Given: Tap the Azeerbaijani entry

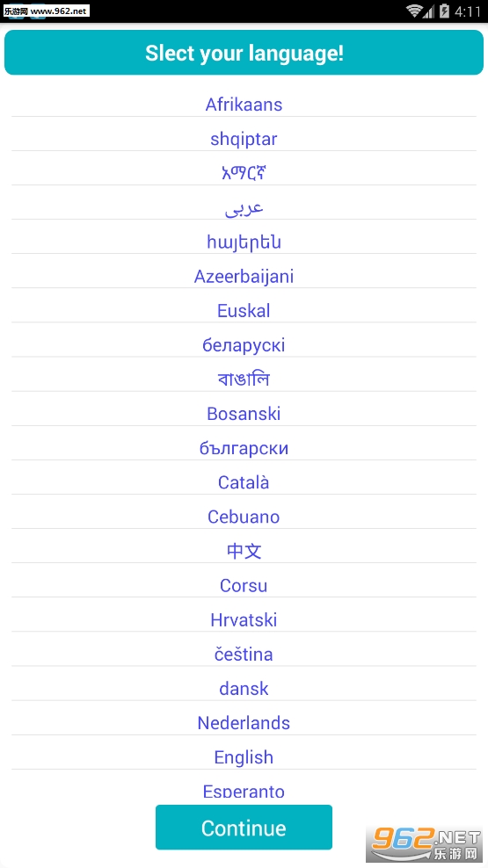Looking at the screenshot, I should 244,276.
